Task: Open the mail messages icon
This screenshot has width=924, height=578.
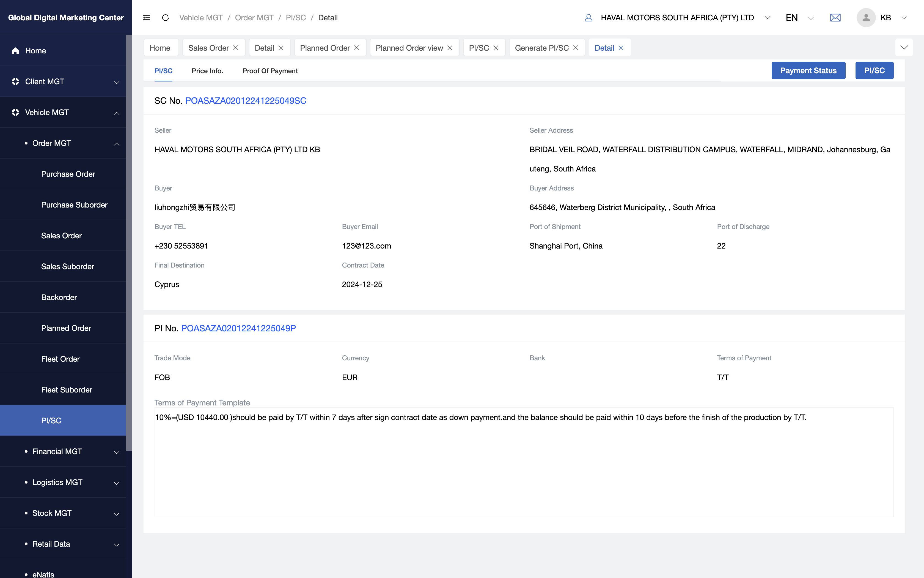Action: (x=835, y=18)
